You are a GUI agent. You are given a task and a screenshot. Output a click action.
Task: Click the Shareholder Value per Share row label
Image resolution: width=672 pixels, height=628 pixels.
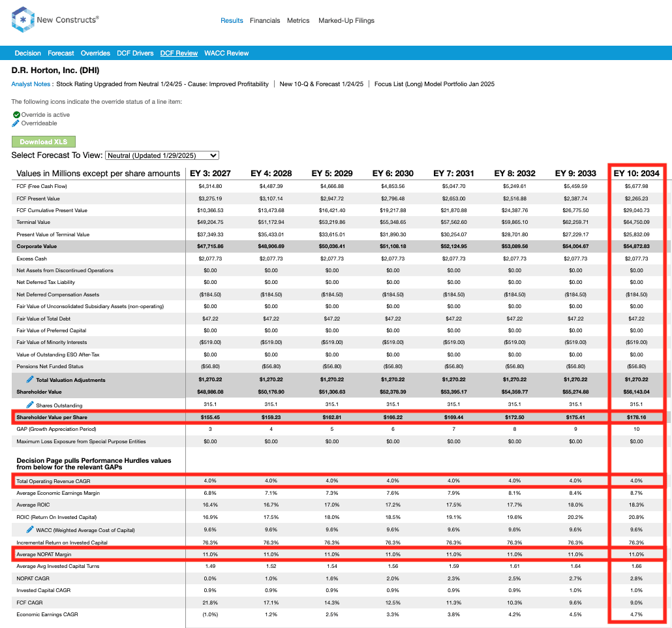[x=52, y=417]
